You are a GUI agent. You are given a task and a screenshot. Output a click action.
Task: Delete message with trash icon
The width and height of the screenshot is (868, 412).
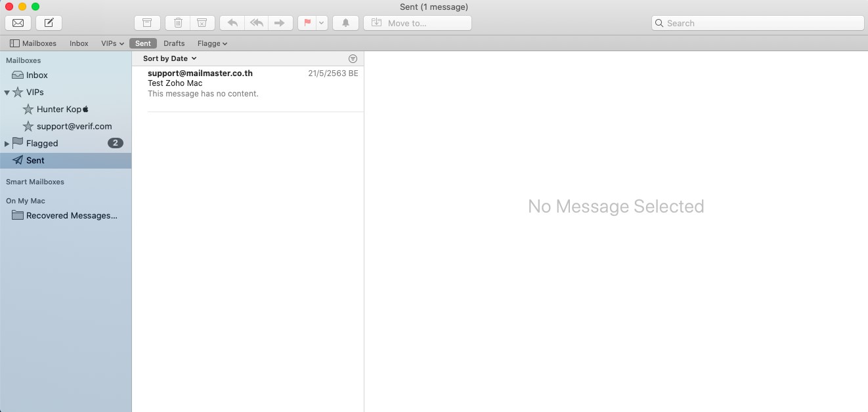pyautogui.click(x=178, y=23)
